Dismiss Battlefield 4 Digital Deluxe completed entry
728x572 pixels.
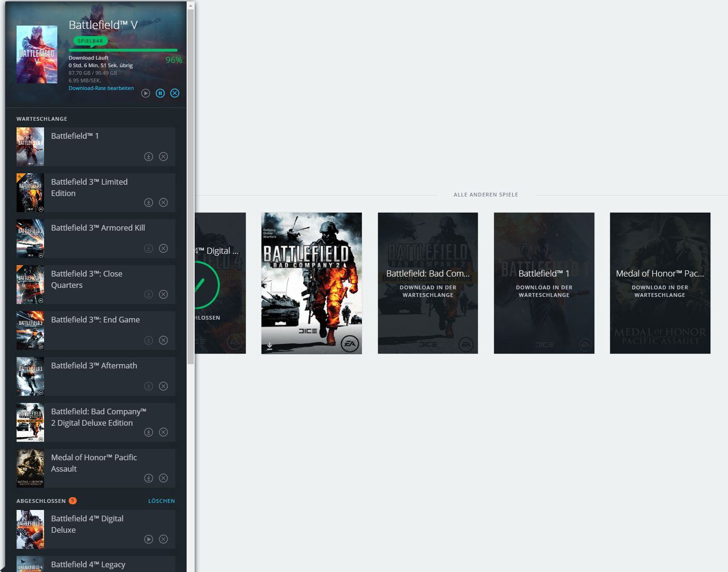163,539
